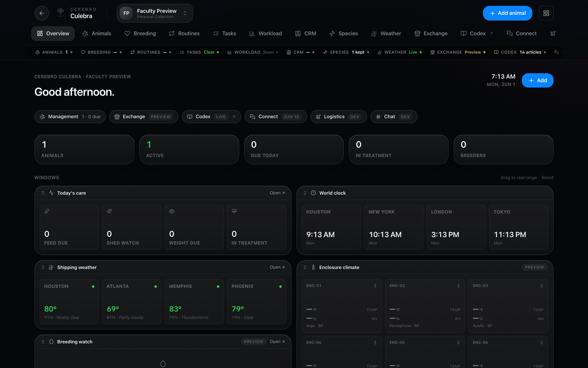Go to the Routines tab
Viewport: 588px width, 368px height.
(x=184, y=34)
